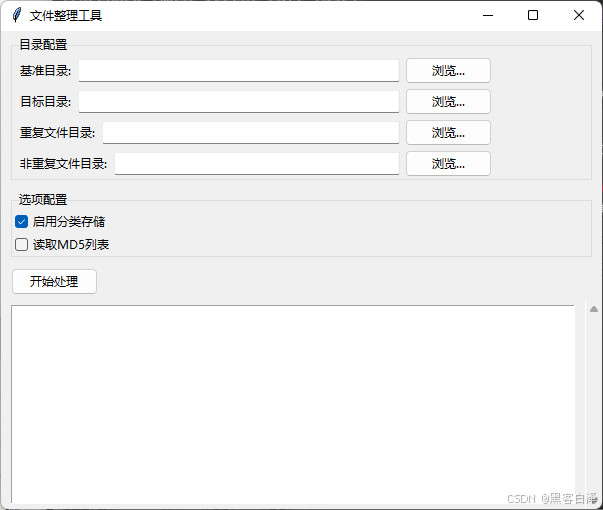Browse for the 基准目录 folder
603x510 pixels.
tap(448, 71)
